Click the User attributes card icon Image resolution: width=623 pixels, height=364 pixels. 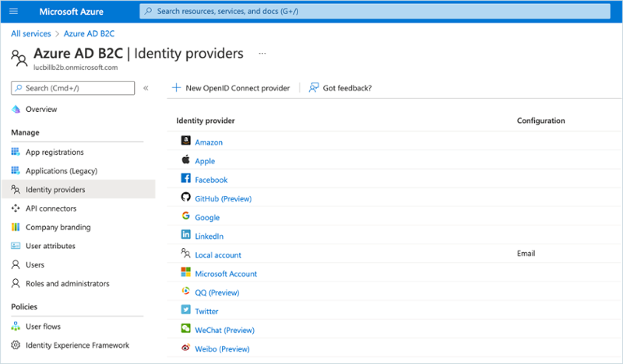(x=16, y=246)
